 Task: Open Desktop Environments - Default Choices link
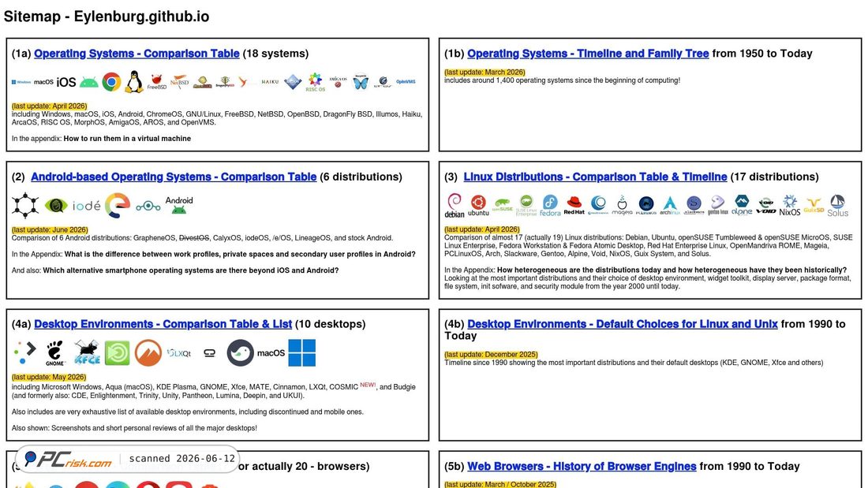623,324
